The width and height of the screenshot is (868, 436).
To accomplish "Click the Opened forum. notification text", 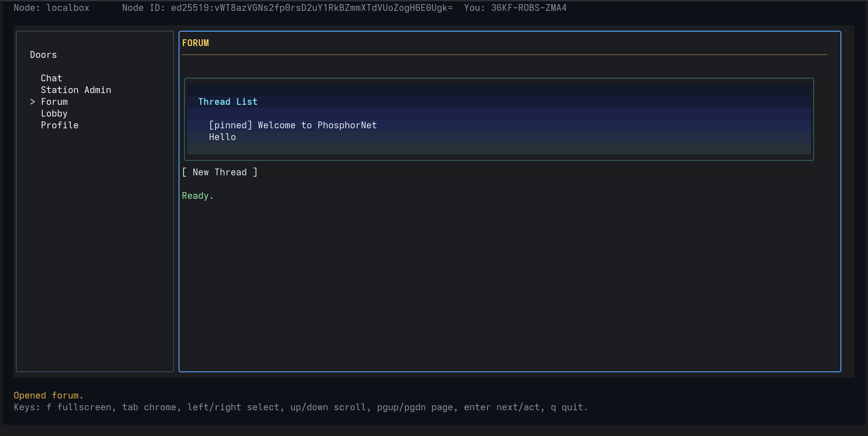I will coord(48,395).
